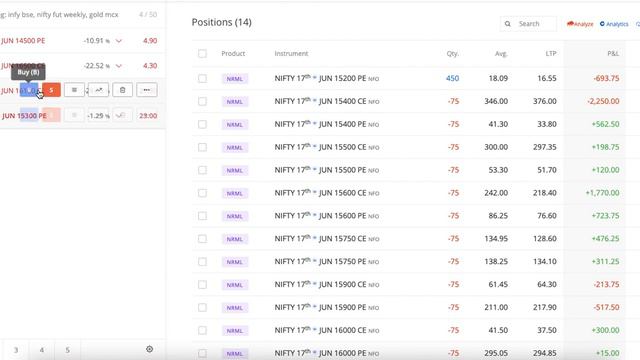Image resolution: width=640 pixels, height=360 pixels.
Task: Click NIFTY JUN 15750 PE instrument name
Action: coord(327,262)
